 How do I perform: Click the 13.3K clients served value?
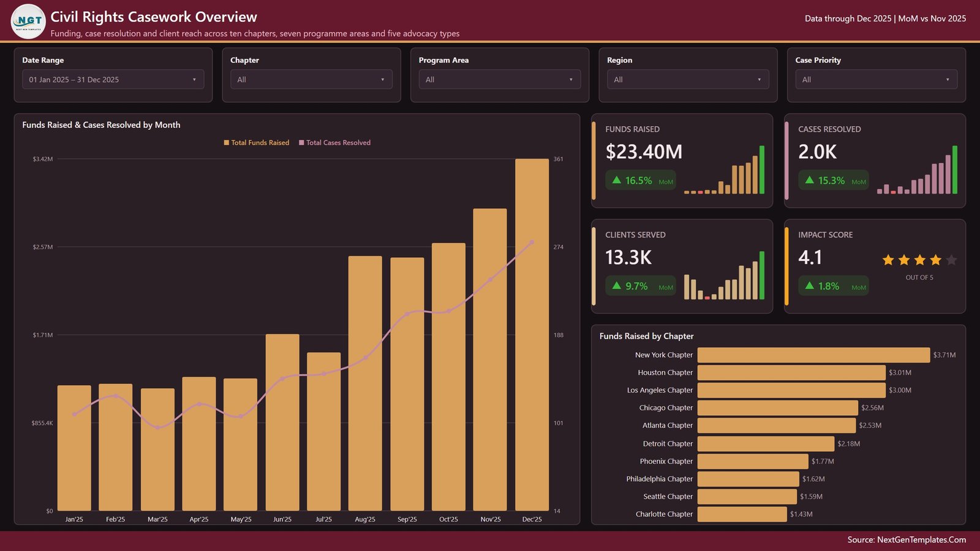pyautogui.click(x=628, y=258)
